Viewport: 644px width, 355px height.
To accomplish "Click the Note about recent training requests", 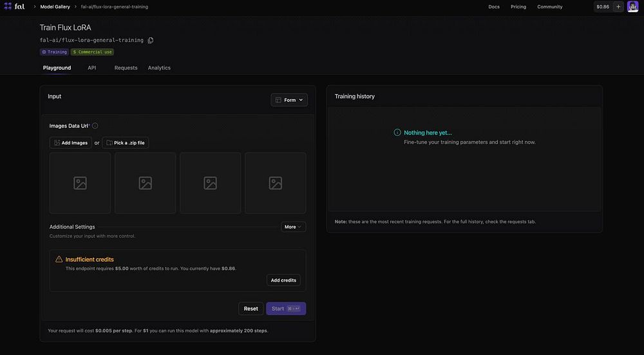I will [435, 222].
